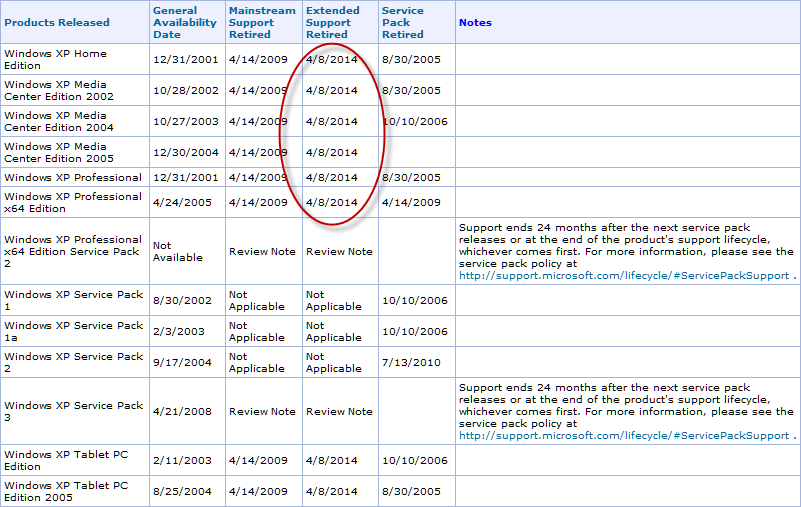Click Home Edition's extended support date 4/8/2014
This screenshot has height=507, width=801.
click(332, 59)
